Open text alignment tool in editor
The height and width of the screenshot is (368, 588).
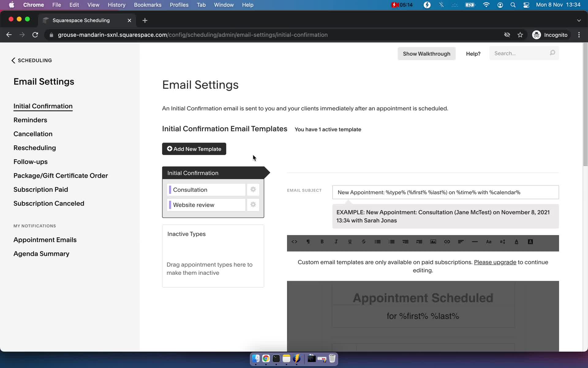click(461, 242)
